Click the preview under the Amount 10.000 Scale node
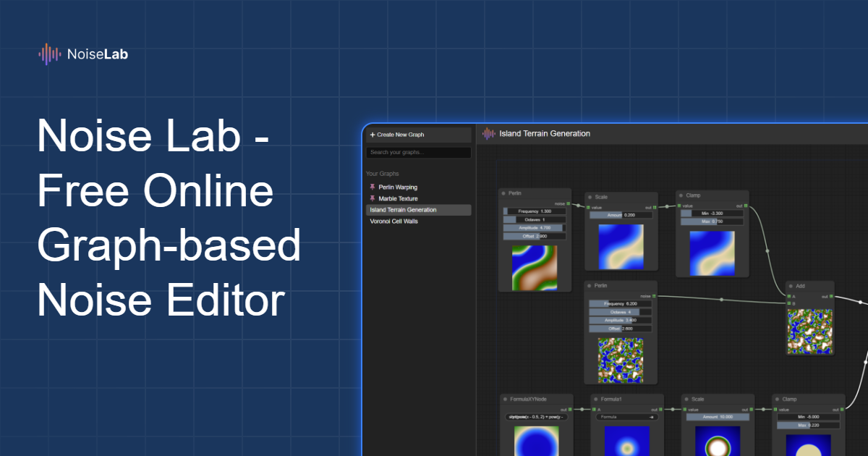The height and width of the screenshot is (456, 868). (718, 441)
